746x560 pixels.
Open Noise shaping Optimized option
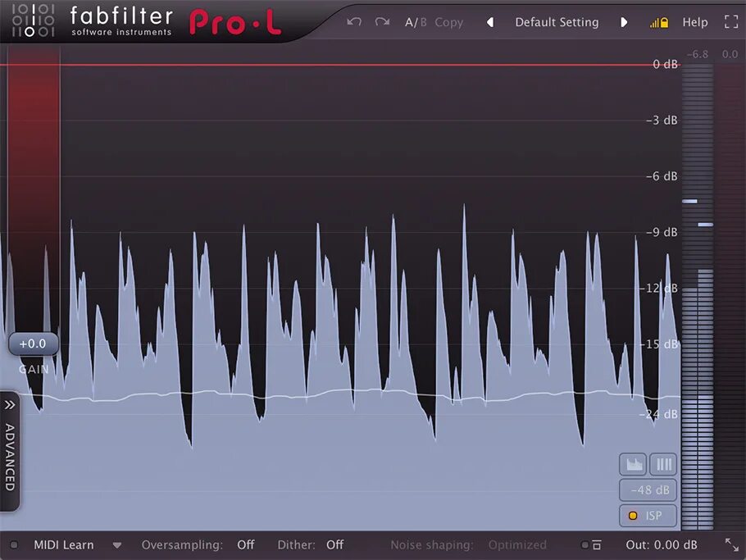(517, 544)
